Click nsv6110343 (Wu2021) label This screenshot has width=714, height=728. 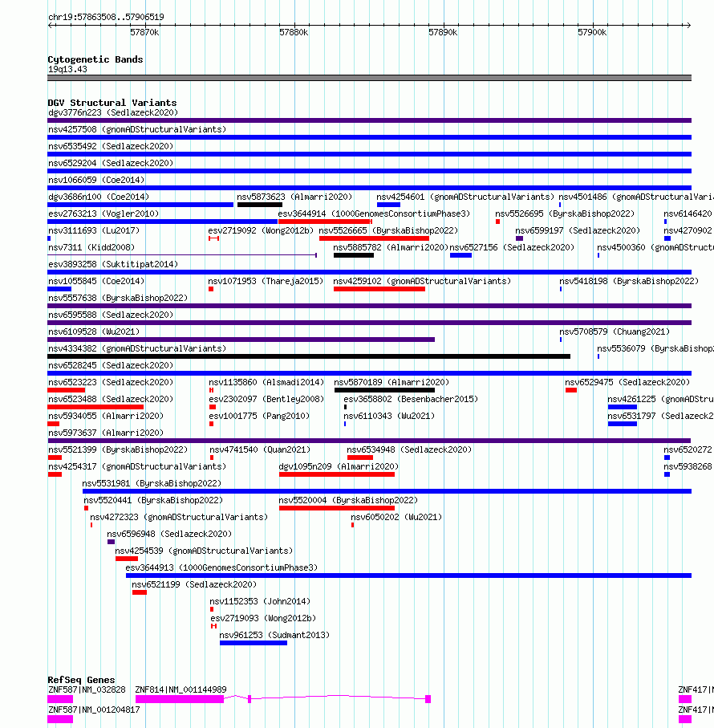tap(389, 416)
